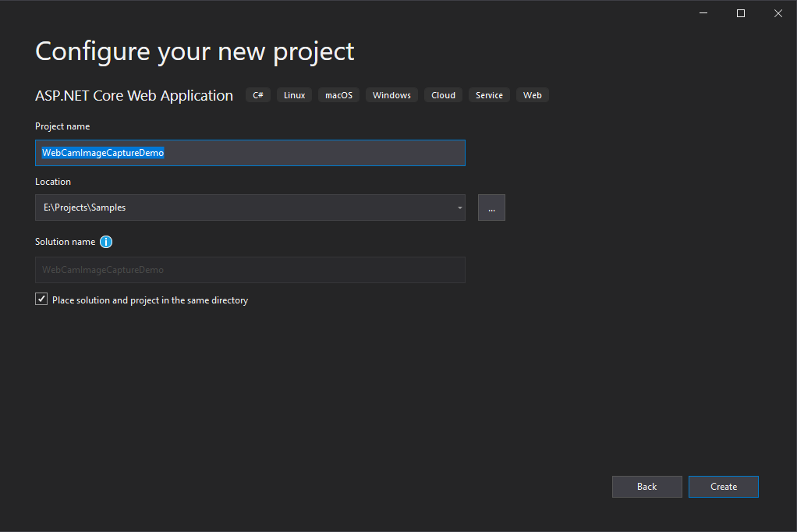Click the Windows tag
This screenshot has height=532, width=797.
[391, 95]
